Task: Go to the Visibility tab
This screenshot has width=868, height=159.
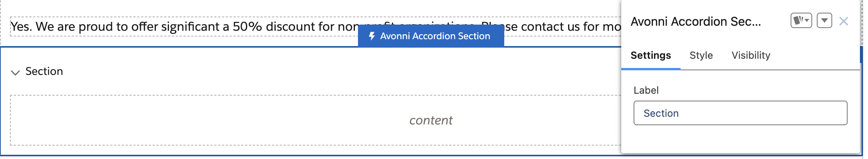Action: pos(751,56)
